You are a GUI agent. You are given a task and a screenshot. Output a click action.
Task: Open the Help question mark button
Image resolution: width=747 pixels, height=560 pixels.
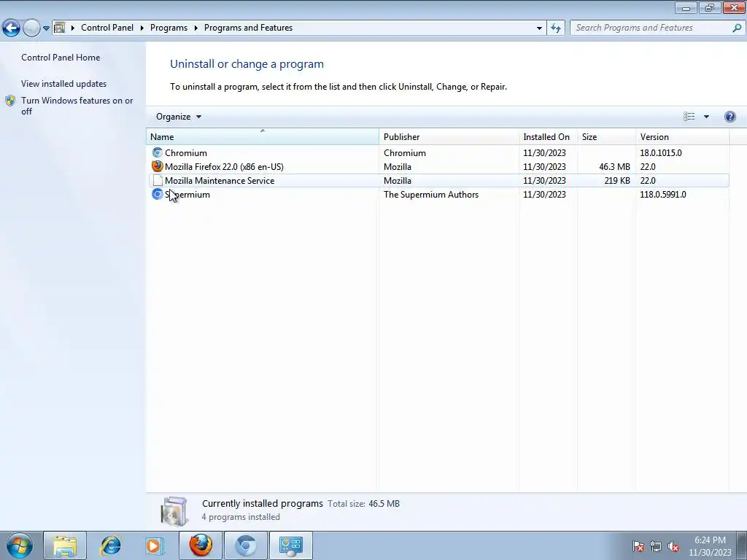tap(729, 117)
